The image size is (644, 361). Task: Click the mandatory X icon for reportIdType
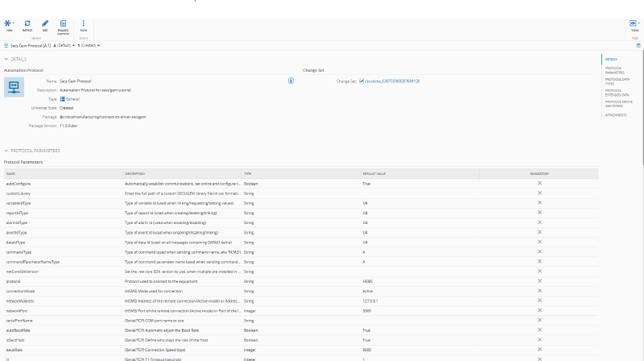tap(539, 213)
